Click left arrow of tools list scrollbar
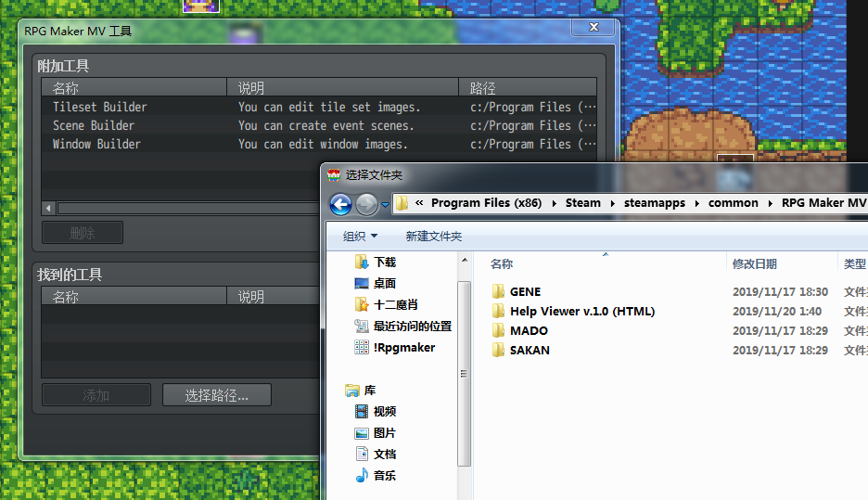Viewport: 868px width, 500px height. tap(49, 208)
